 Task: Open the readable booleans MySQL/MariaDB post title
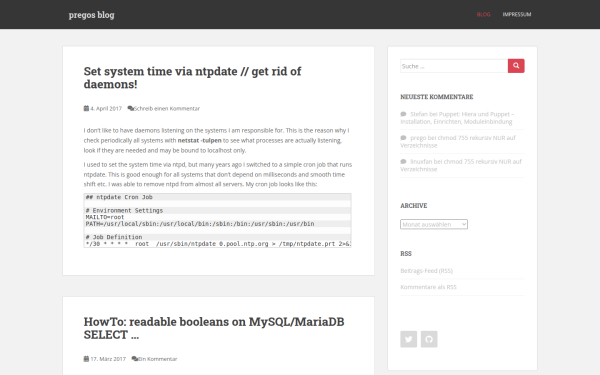[214, 328]
